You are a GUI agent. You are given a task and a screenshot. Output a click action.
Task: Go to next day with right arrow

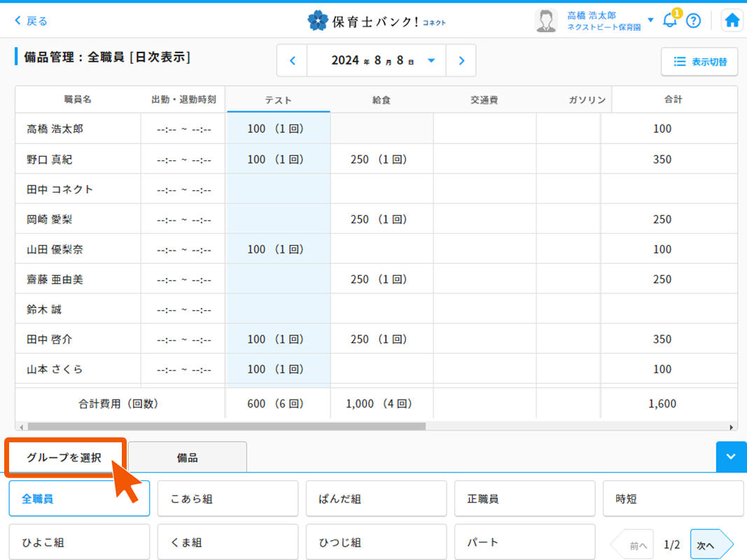(x=461, y=61)
